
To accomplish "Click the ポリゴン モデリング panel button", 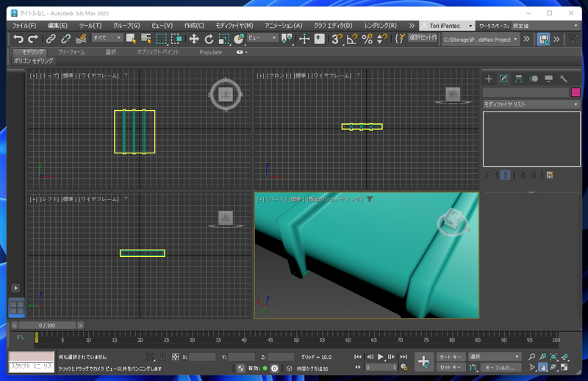I will [33, 60].
